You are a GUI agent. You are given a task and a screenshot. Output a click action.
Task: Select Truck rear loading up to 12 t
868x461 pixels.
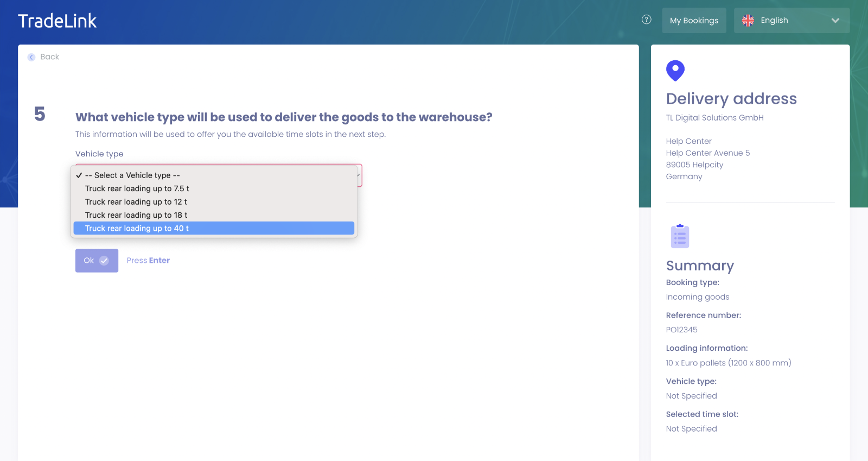(136, 202)
